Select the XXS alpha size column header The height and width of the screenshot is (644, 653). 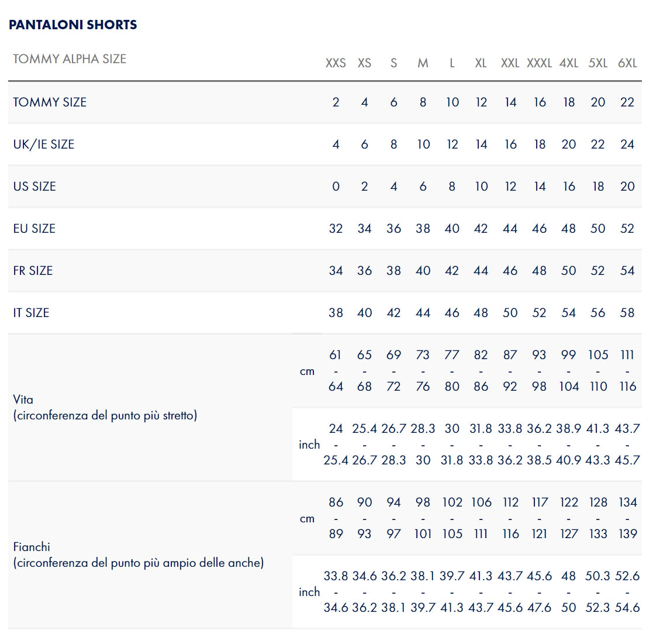coord(336,63)
